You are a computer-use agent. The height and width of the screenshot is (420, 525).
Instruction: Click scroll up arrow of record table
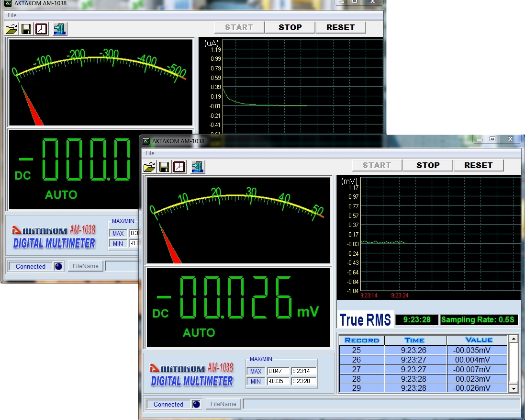[514, 339]
